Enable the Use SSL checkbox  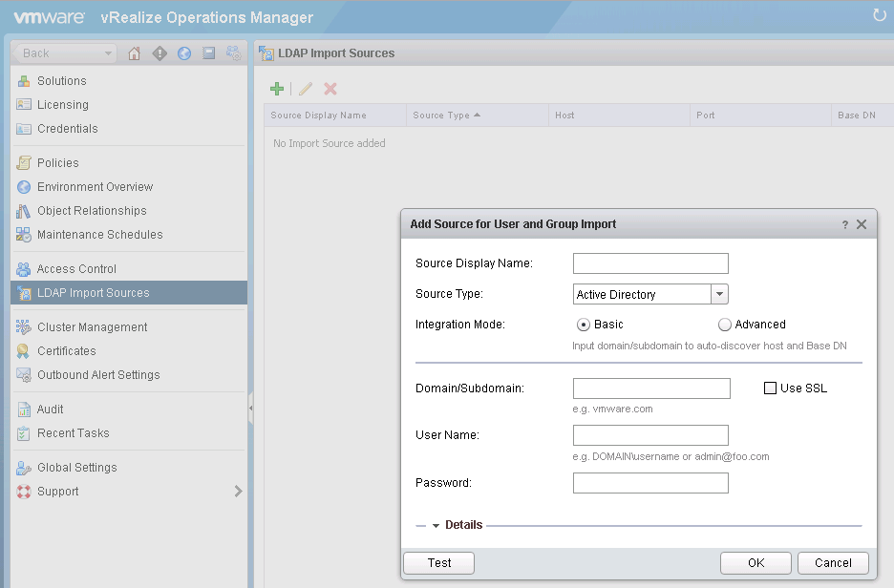coord(770,388)
